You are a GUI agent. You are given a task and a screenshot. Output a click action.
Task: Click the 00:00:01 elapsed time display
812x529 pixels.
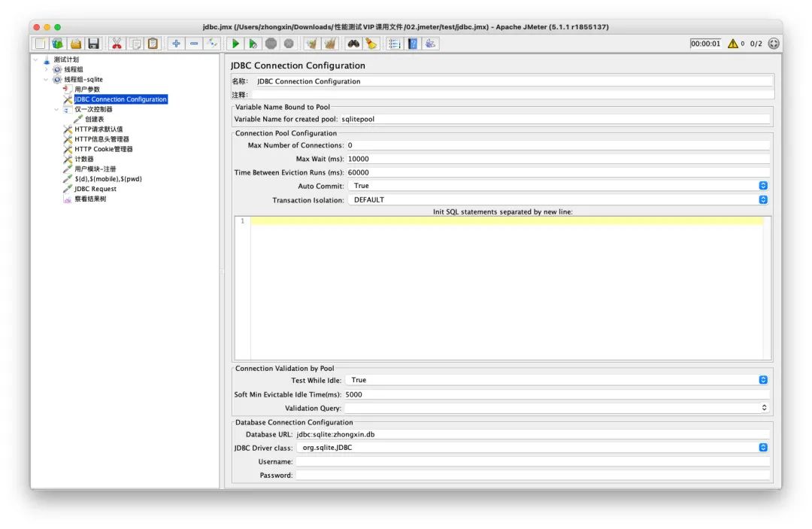(x=705, y=44)
